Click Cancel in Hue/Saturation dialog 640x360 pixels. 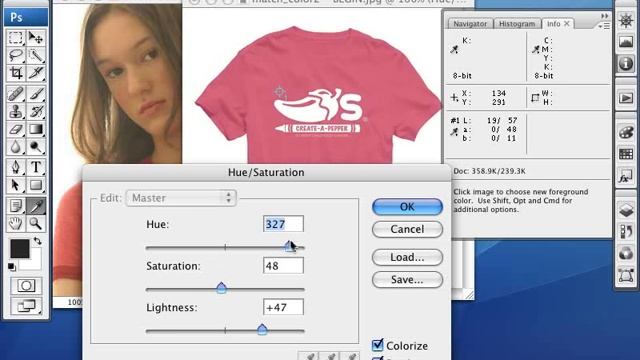[407, 229]
